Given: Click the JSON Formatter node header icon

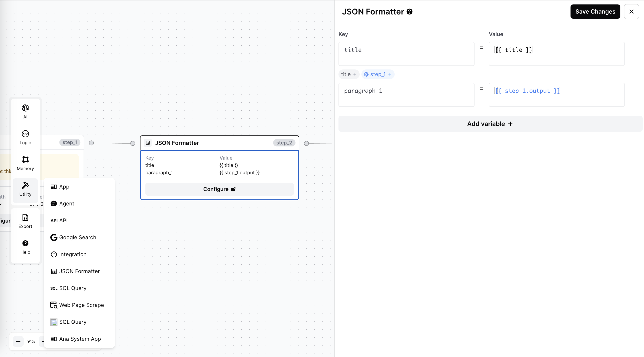Looking at the screenshot, I should point(148,143).
